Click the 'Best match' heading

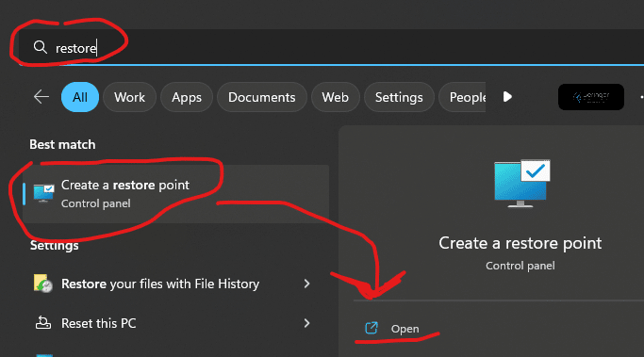pyautogui.click(x=62, y=144)
